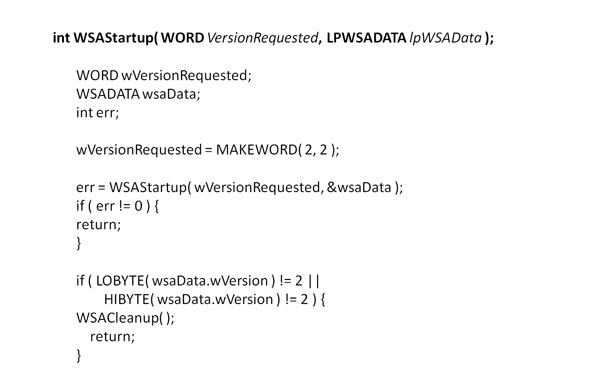
Task: Click the &wsaData argument
Action: pyautogui.click(x=359, y=187)
